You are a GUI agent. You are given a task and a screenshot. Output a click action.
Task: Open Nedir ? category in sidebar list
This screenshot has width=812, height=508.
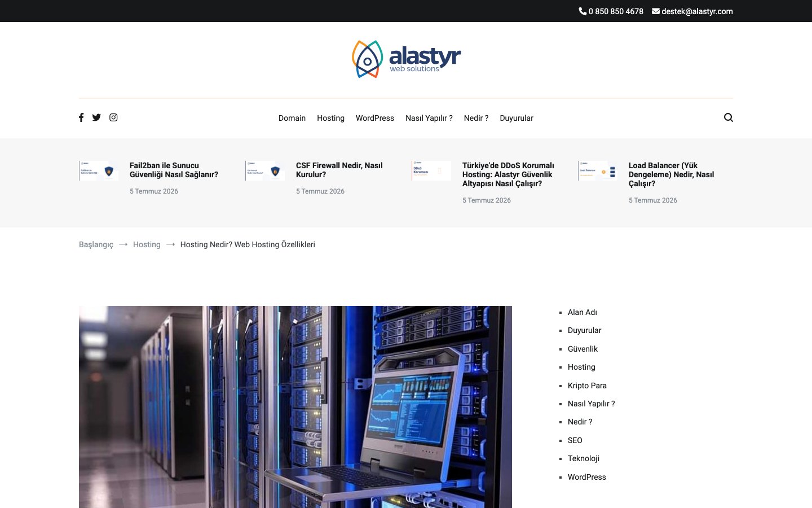pos(580,422)
